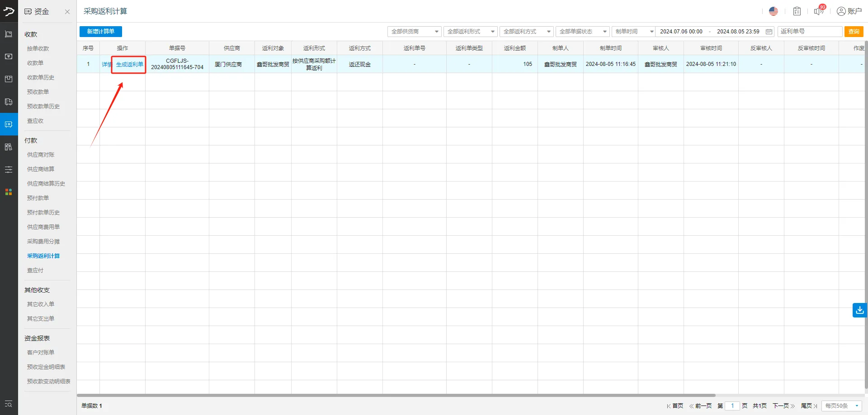Image resolution: width=868 pixels, height=415 pixels.
Task: Focus the 返利单号 search field
Action: tap(809, 32)
